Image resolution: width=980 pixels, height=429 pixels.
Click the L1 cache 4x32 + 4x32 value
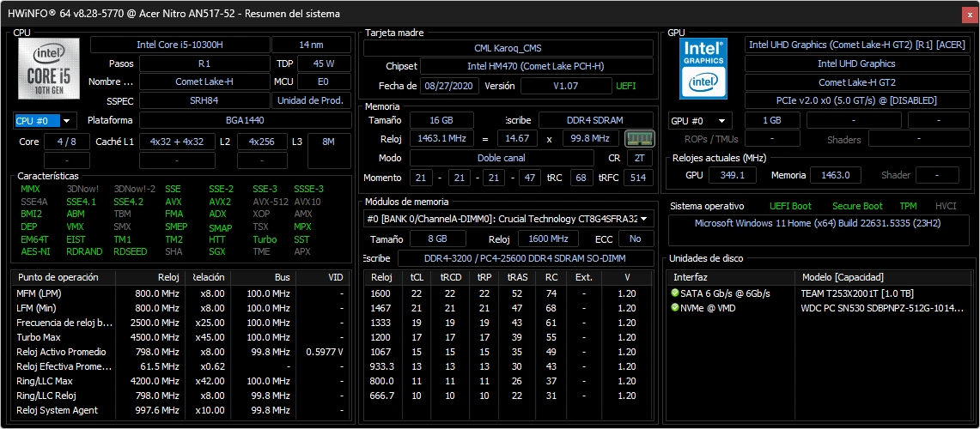pyautogui.click(x=177, y=142)
